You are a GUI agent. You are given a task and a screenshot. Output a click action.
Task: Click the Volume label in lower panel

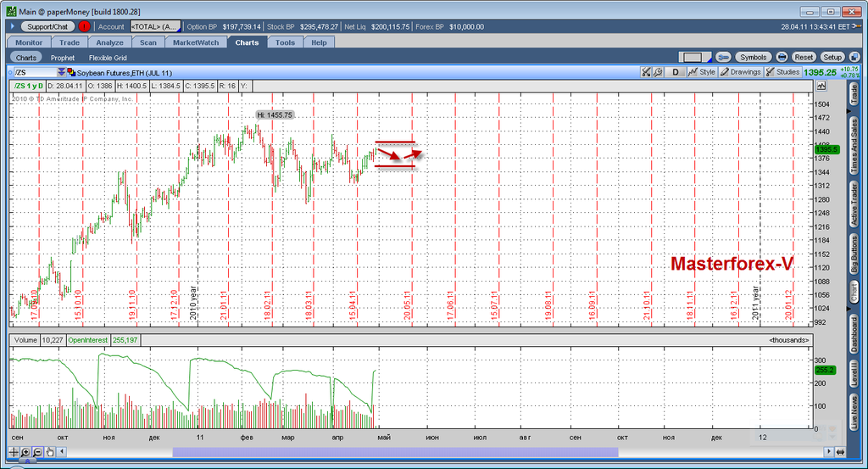coord(25,340)
